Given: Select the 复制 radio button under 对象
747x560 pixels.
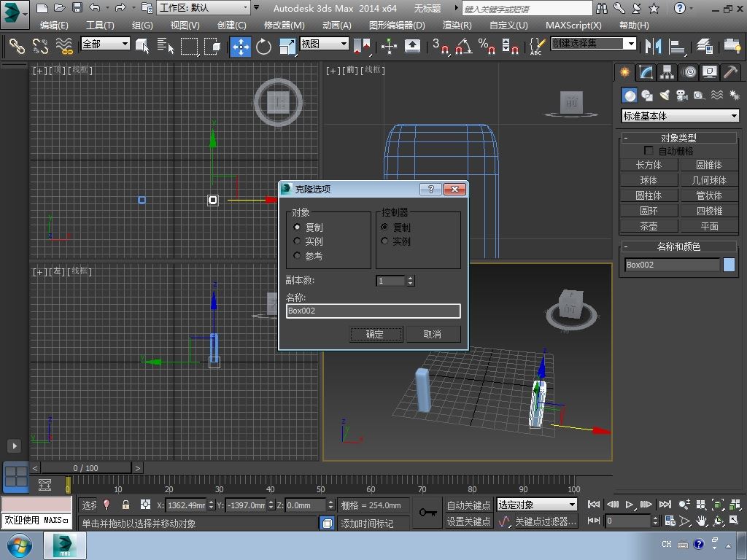Looking at the screenshot, I should click(x=298, y=227).
